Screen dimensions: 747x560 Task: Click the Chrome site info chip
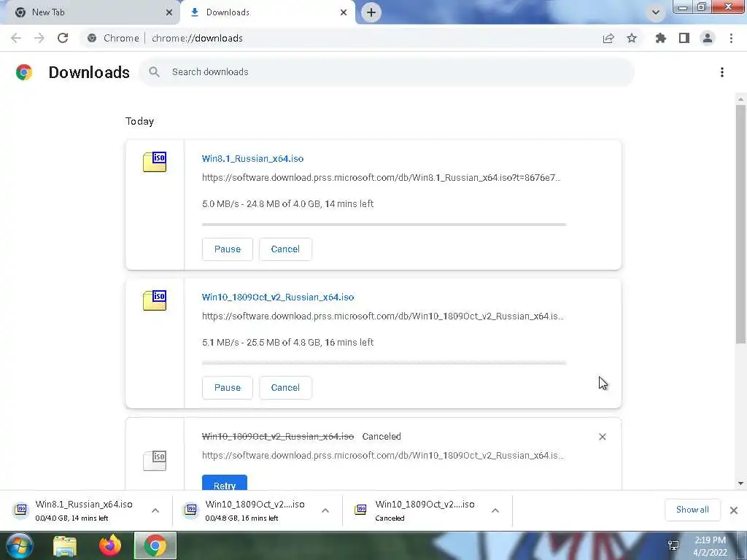click(x=113, y=38)
